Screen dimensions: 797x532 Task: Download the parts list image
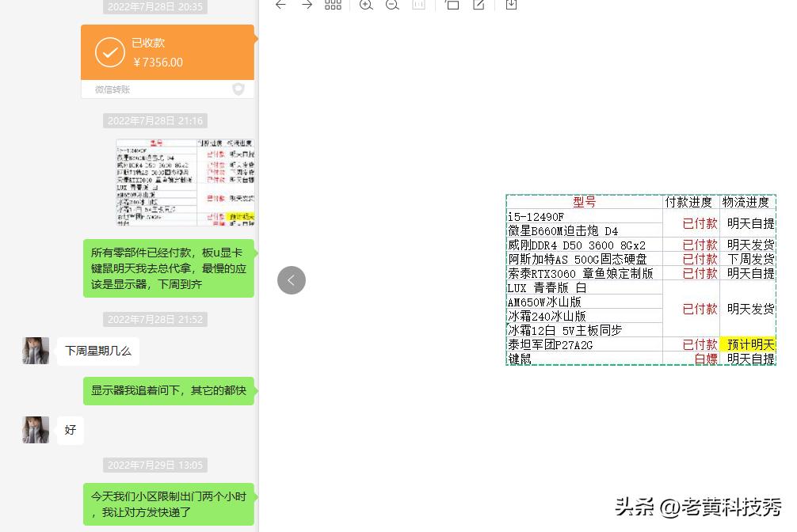(511, 6)
